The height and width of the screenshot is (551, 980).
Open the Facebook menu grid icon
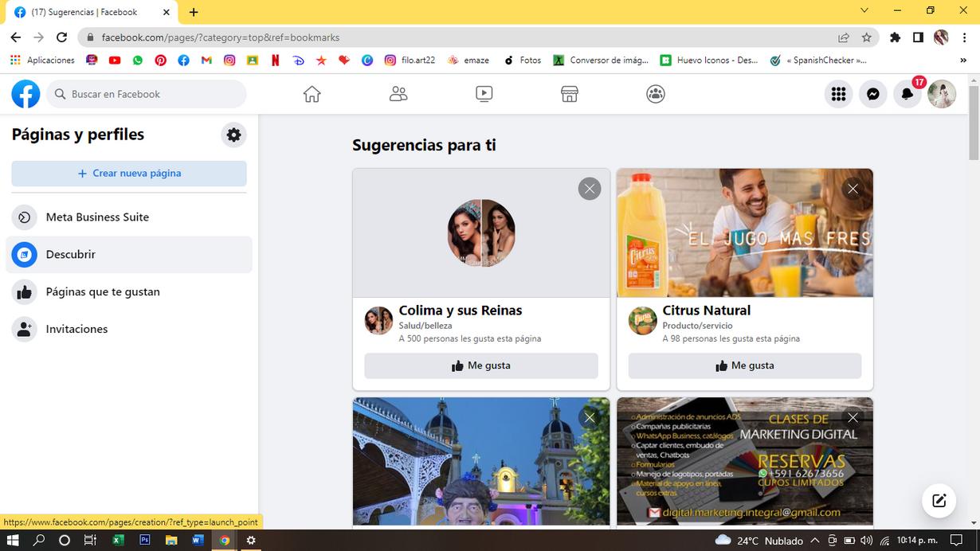pyautogui.click(x=838, y=94)
